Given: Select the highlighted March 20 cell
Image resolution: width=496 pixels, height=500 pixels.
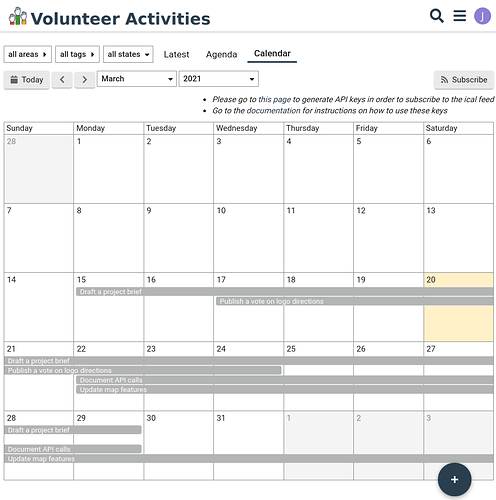Looking at the screenshot, I should coord(458,307).
